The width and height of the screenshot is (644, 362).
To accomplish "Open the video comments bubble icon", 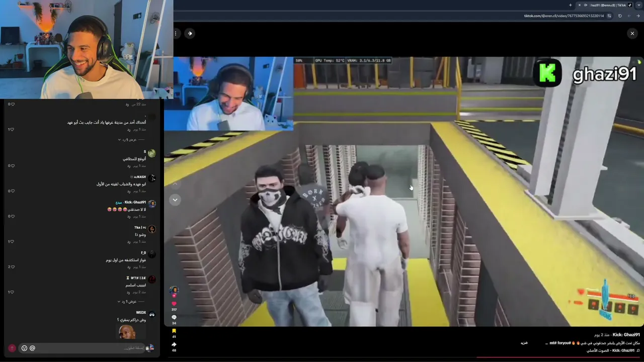I will coord(174,317).
